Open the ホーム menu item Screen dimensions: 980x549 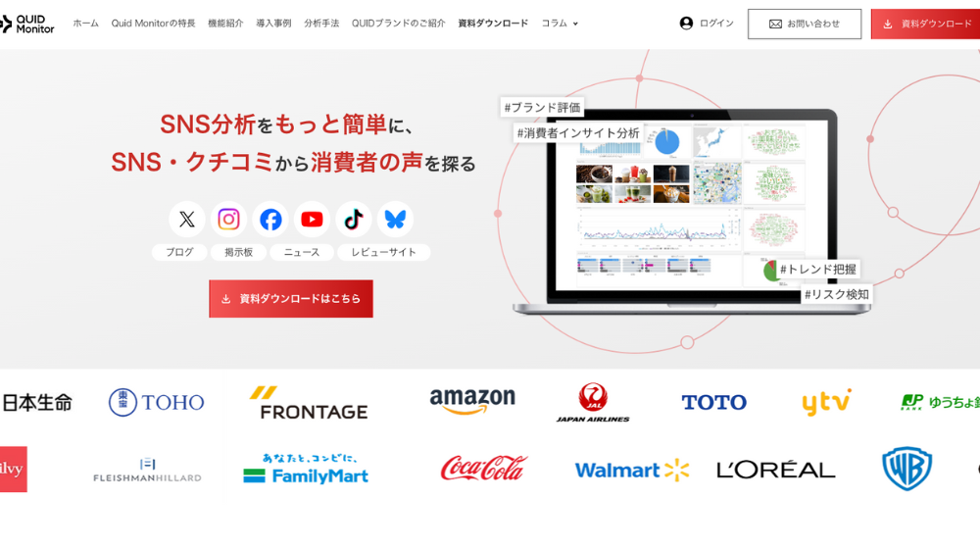tap(85, 24)
